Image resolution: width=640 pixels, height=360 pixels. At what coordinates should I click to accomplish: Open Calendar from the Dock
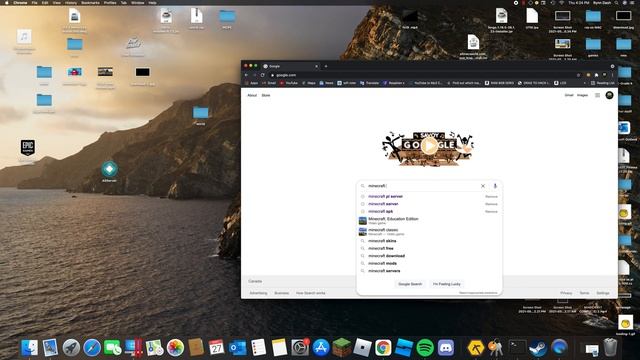coord(216,348)
